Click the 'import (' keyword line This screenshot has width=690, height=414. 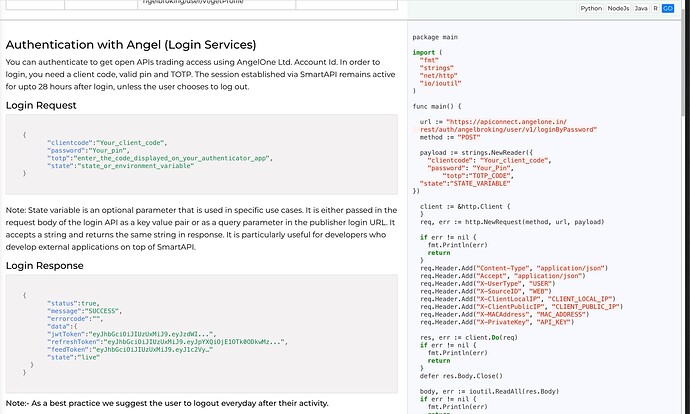coord(427,52)
